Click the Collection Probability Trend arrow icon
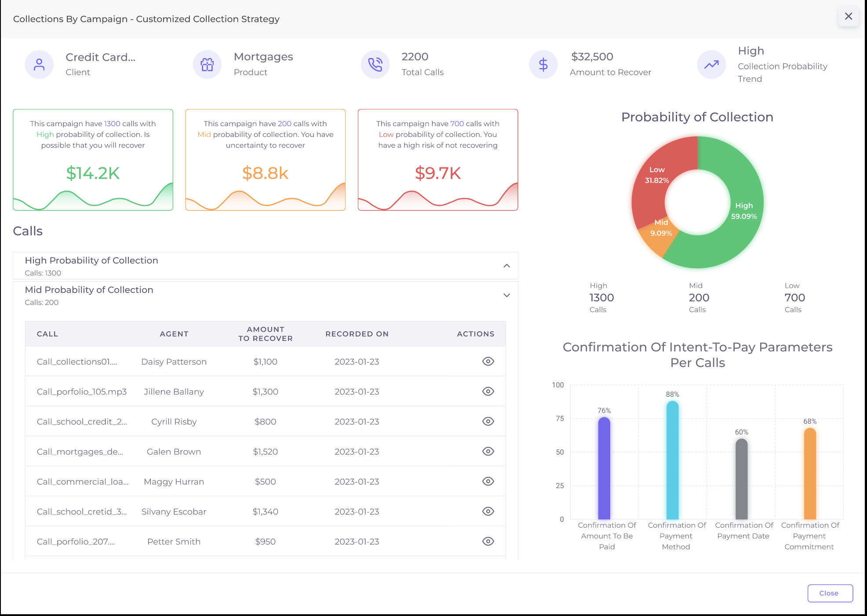This screenshot has height=616, width=867. pyautogui.click(x=711, y=65)
